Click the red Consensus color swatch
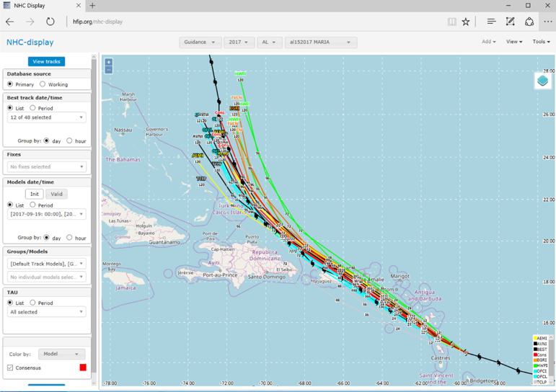The image size is (556, 392). [x=83, y=367]
